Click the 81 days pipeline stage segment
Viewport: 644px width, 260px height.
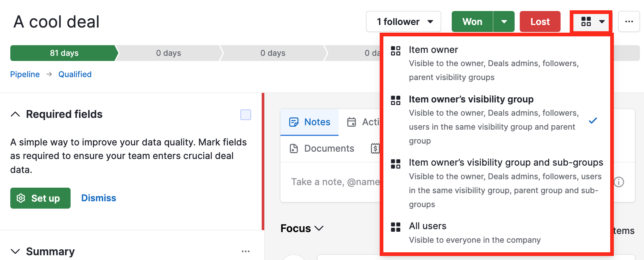63,53
